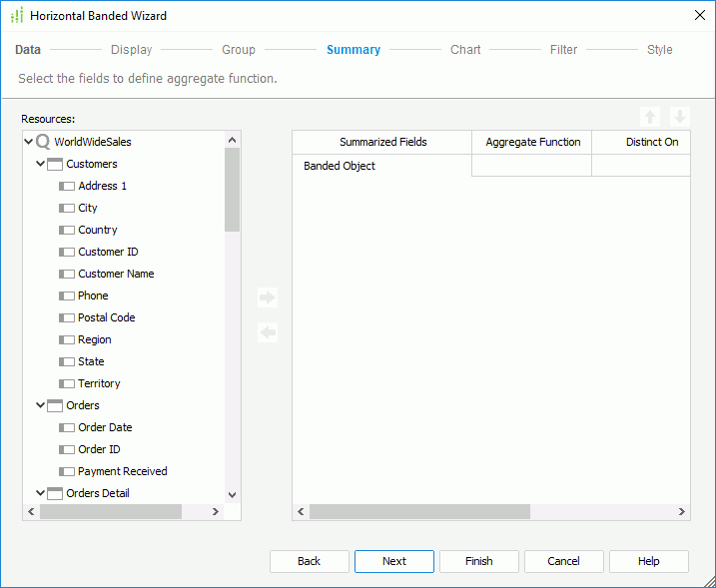The image size is (716, 588).
Task: Click the City field icon
Action: point(67,209)
